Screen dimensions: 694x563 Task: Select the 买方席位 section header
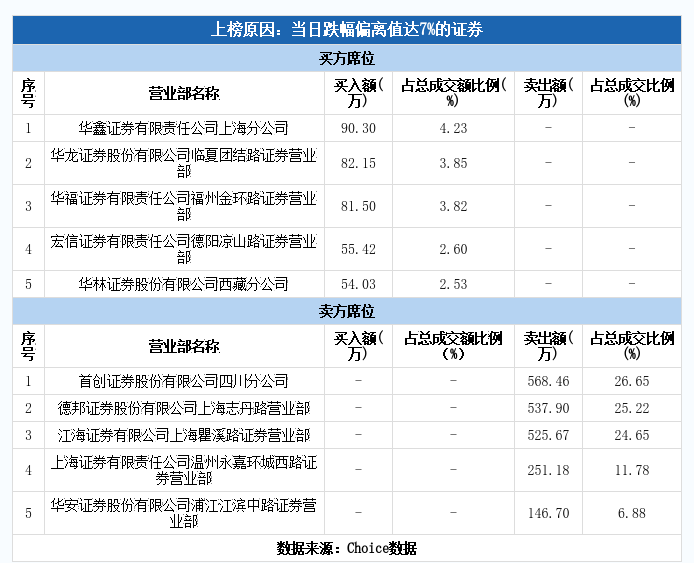click(x=347, y=58)
